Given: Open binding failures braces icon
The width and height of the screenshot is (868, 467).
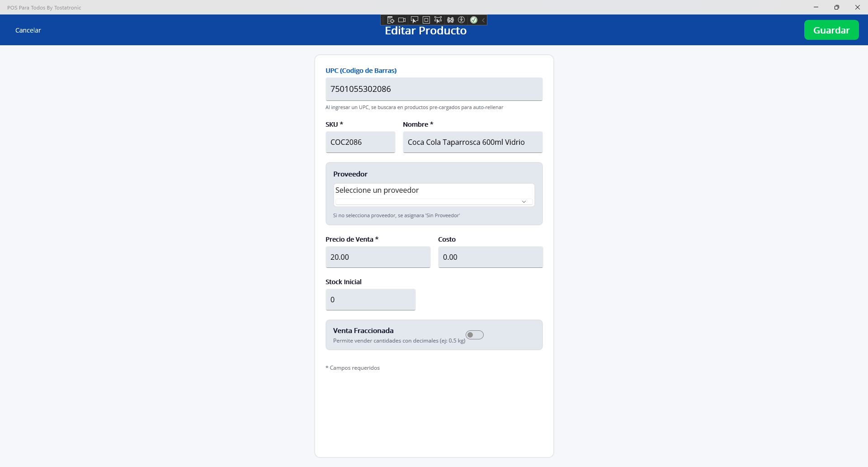Looking at the screenshot, I should tap(450, 20).
